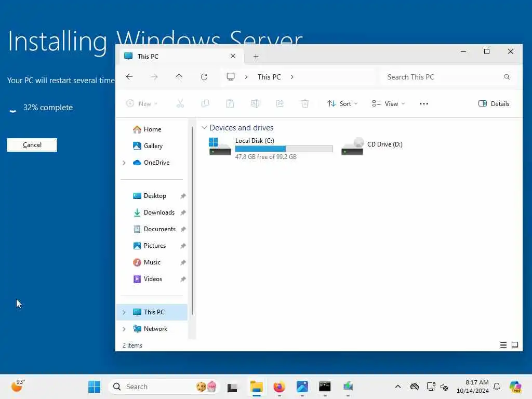532x399 pixels.
Task: Unpin Downloads using its pin icon
Action: tap(183, 212)
